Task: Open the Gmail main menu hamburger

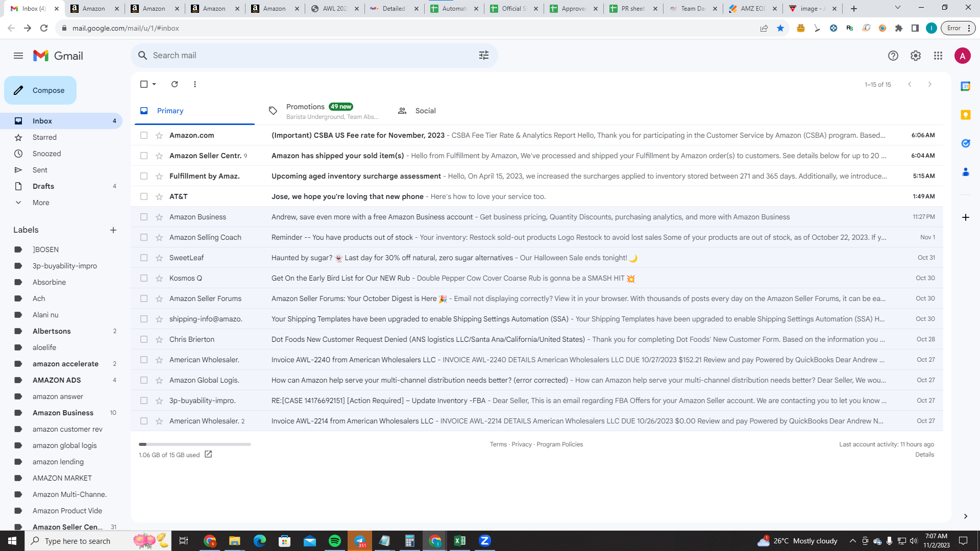Action: click(x=18, y=56)
